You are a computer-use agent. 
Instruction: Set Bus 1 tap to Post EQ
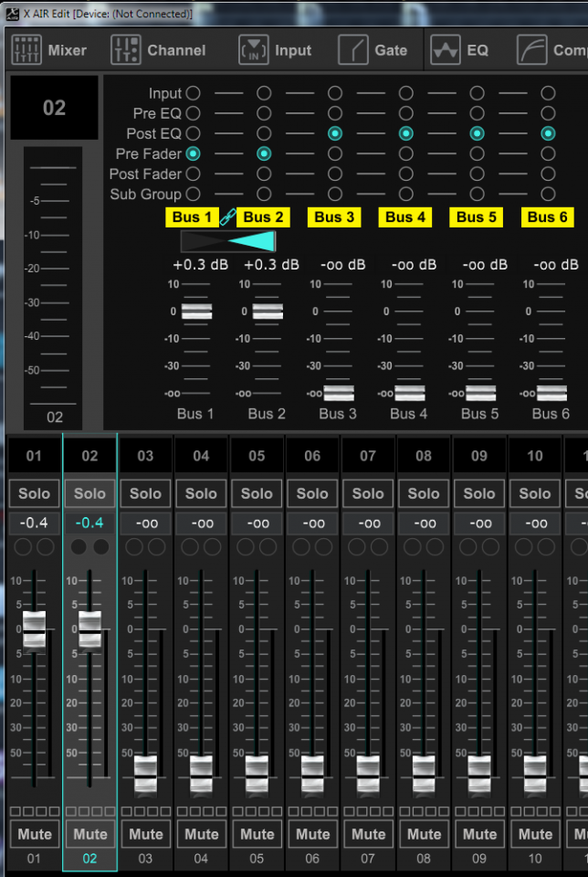pyautogui.click(x=193, y=133)
